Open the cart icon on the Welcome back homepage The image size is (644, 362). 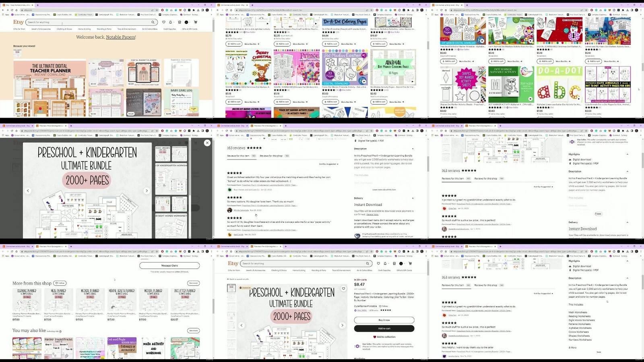click(x=196, y=22)
